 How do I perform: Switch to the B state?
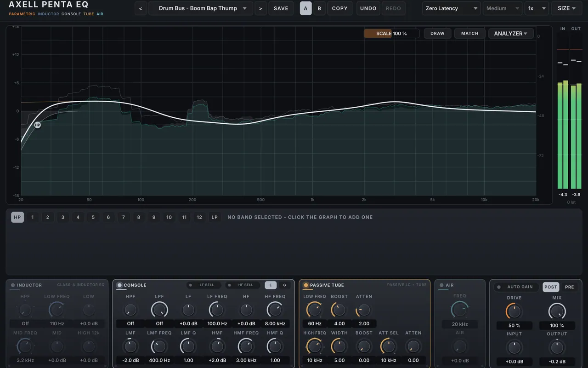tap(319, 8)
